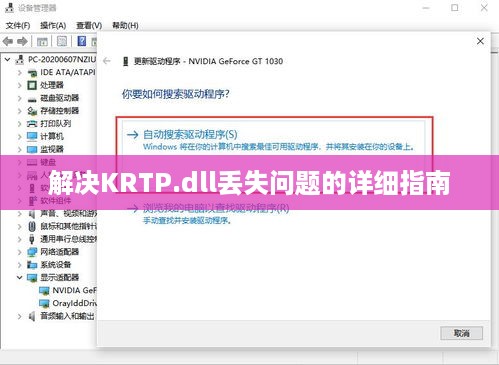Close the driver update dialog with X

(480, 41)
